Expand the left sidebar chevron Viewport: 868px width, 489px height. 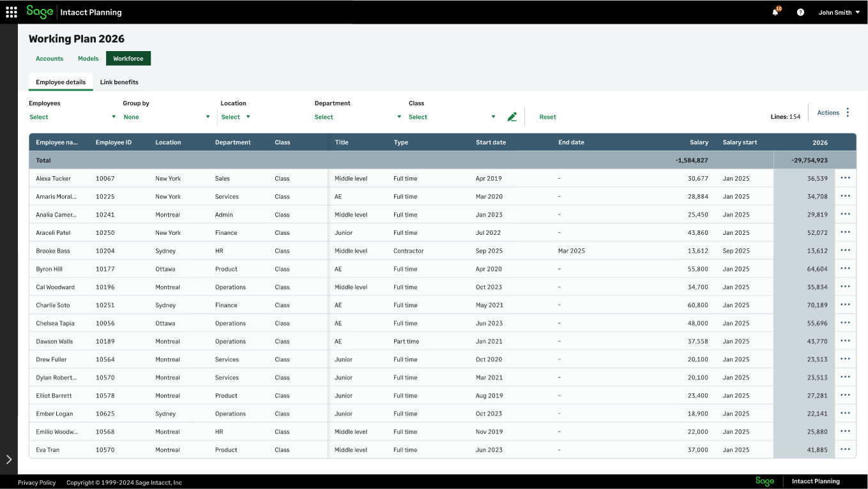pyautogui.click(x=9, y=459)
